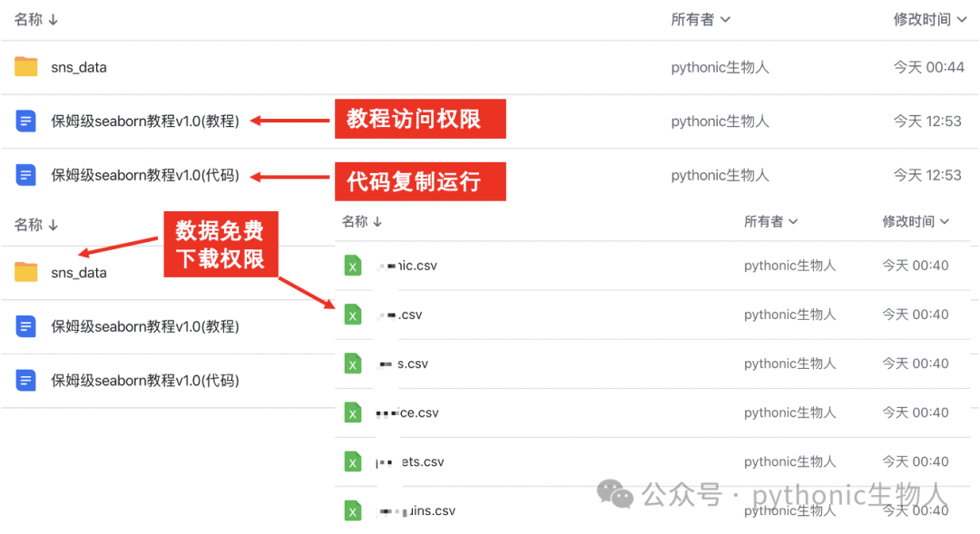This screenshot has height=534, width=980.
Task: Open the lower sns_data folder icon
Action: click(x=25, y=272)
